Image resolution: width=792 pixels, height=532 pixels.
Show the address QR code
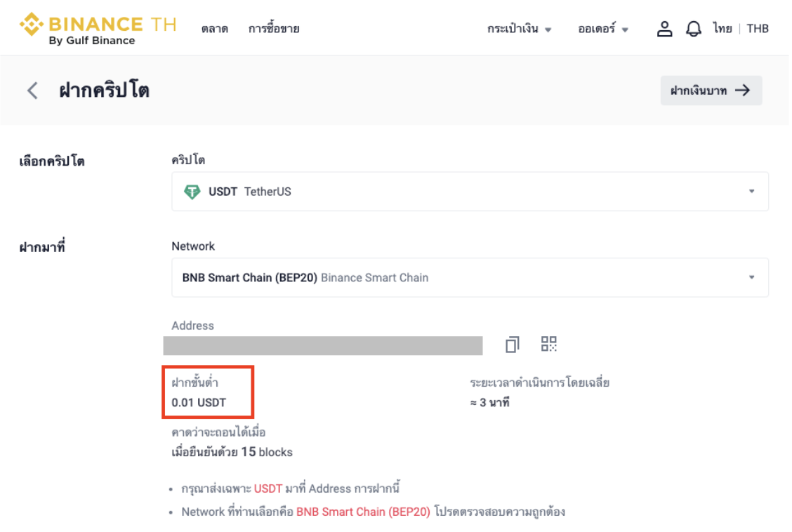pyautogui.click(x=549, y=344)
